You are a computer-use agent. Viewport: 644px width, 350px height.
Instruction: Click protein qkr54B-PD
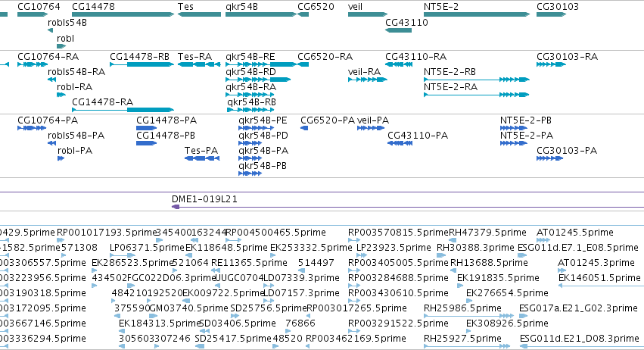click(250, 143)
